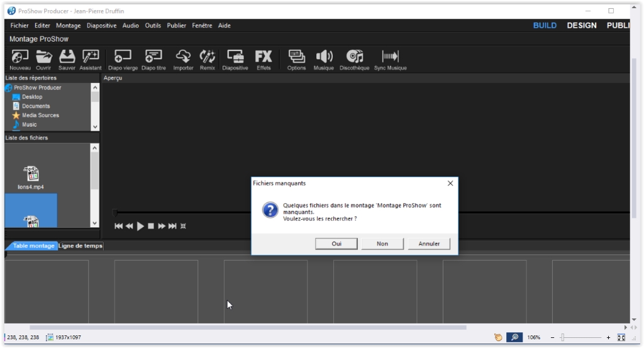Image resolution: width=644 pixels, height=348 pixels.
Task: Open the FX Effets tool
Action: 264,60
